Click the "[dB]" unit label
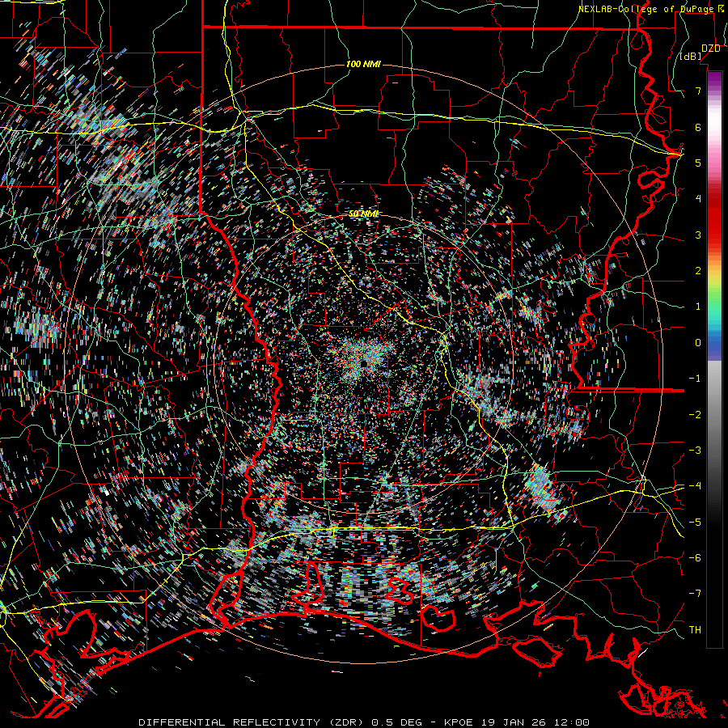 tap(691, 57)
